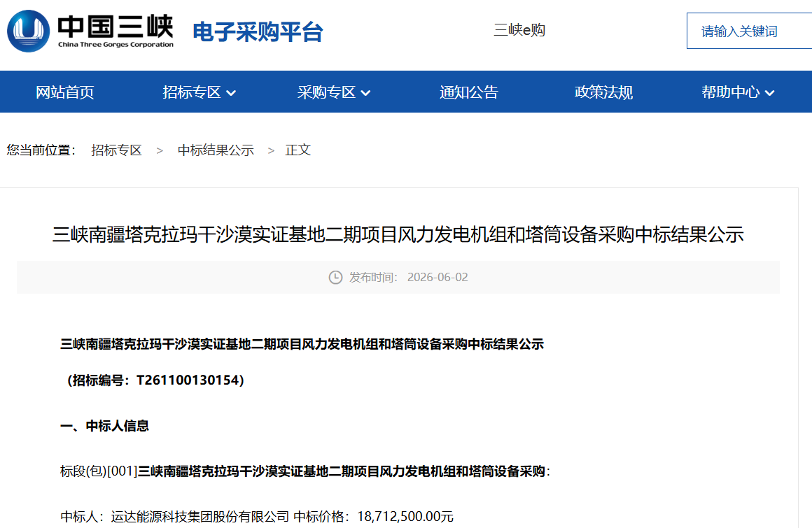Open the 三峡e购 link
This screenshot has height=528, width=812.
(x=519, y=30)
